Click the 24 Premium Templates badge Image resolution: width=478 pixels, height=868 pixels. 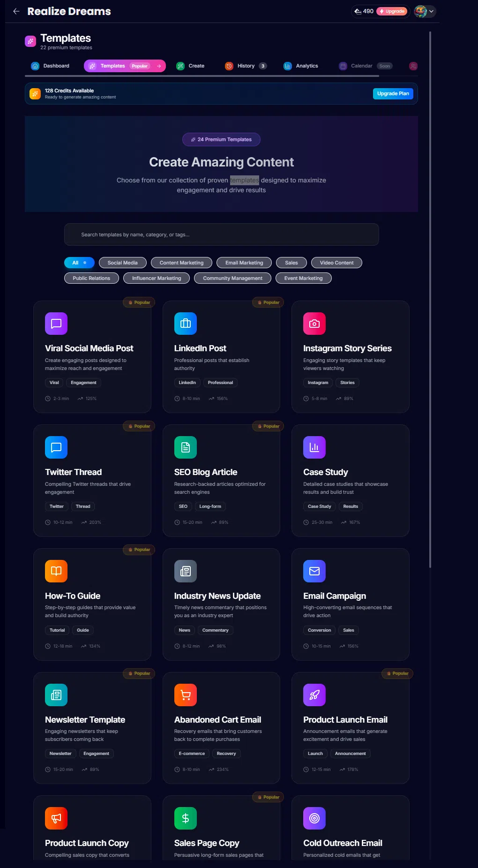[221, 140]
